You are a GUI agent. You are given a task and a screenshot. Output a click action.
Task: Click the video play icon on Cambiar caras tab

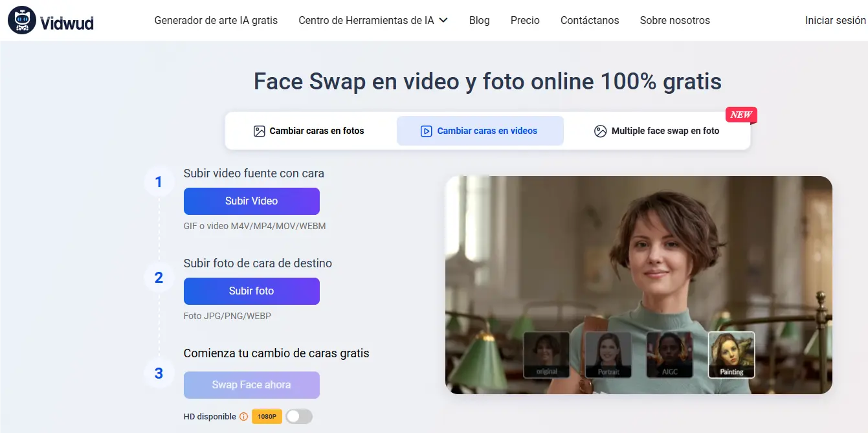tap(427, 130)
